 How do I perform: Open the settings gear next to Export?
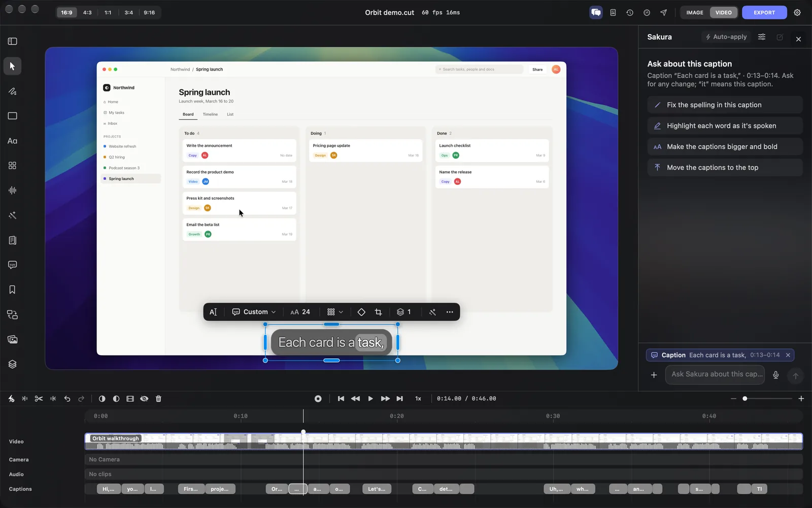[x=797, y=13]
